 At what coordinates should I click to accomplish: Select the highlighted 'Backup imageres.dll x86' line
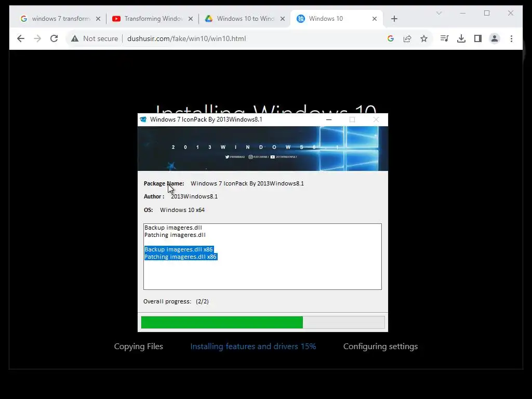[x=179, y=249]
